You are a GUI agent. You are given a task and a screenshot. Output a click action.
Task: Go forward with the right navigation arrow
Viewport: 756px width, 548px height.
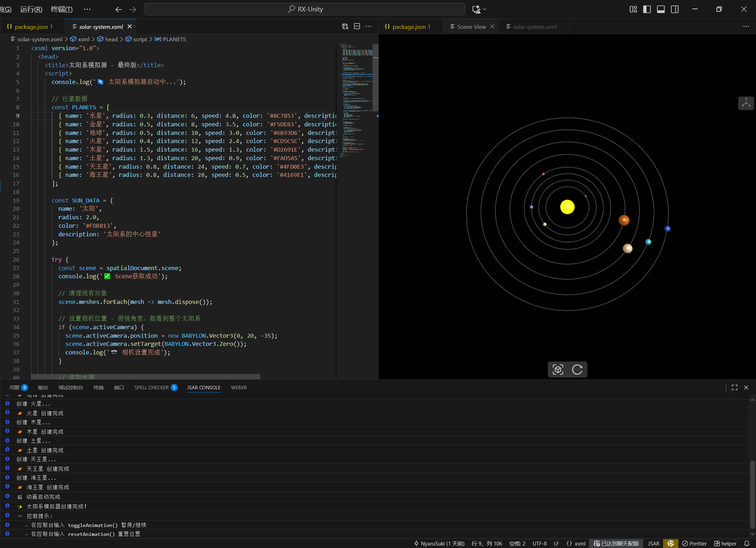[x=132, y=9]
